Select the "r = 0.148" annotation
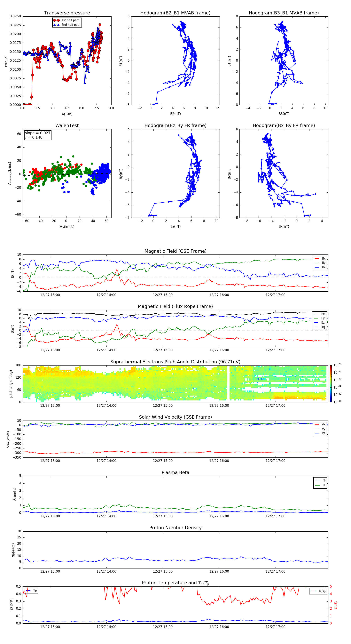This screenshot has height=644, width=351. click(x=34, y=137)
